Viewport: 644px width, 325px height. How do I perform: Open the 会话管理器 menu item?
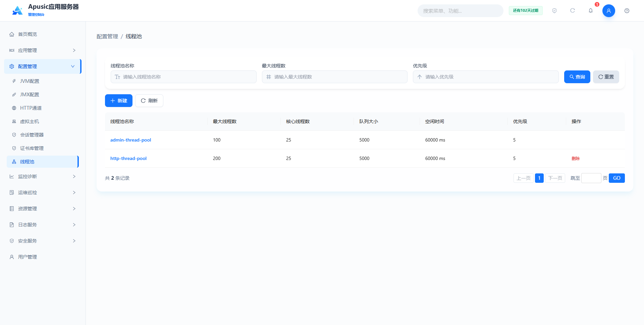point(43,135)
